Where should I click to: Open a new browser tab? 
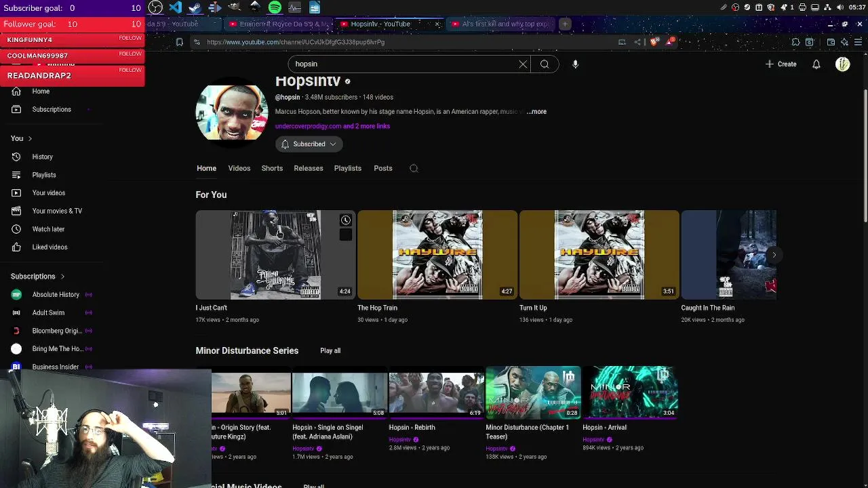coord(564,24)
